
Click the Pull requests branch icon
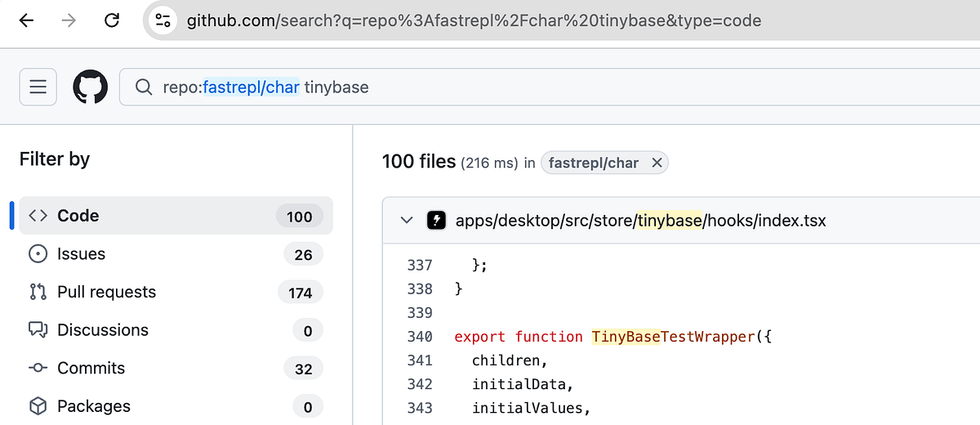[38, 292]
